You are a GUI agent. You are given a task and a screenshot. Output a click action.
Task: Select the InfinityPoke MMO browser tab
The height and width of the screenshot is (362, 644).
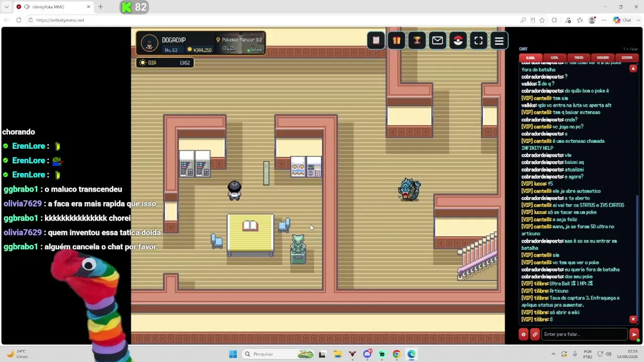click(53, 7)
